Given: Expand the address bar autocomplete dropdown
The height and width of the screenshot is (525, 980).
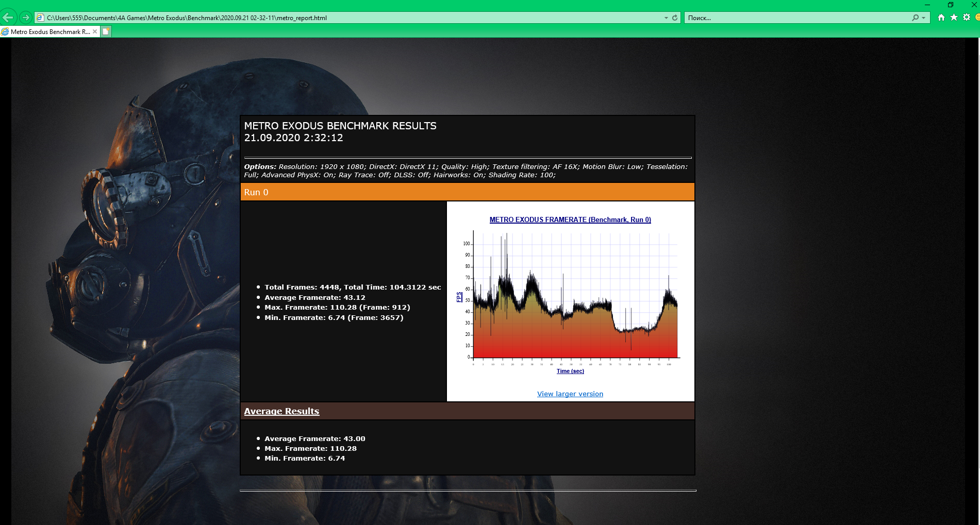Looking at the screenshot, I should (666, 18).
